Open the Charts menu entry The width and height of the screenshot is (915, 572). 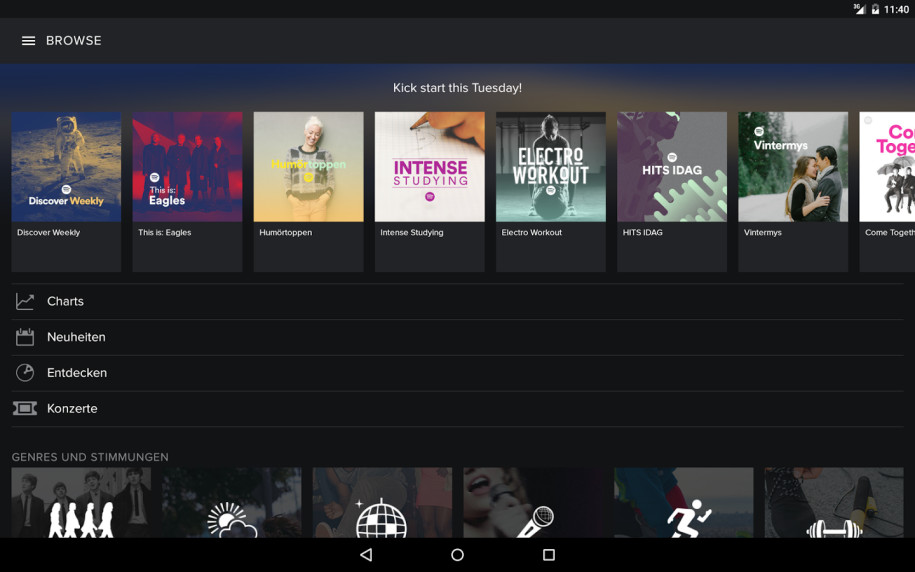click(x=458, y=301)
